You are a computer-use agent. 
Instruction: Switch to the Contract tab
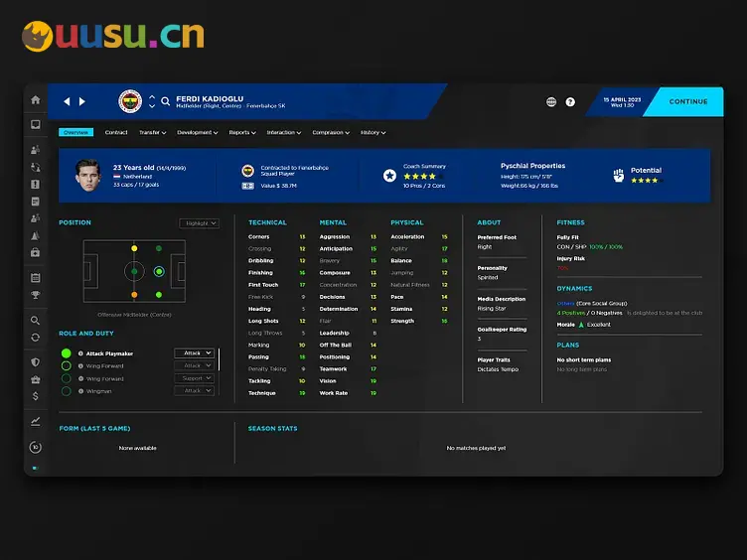(116, 132)
